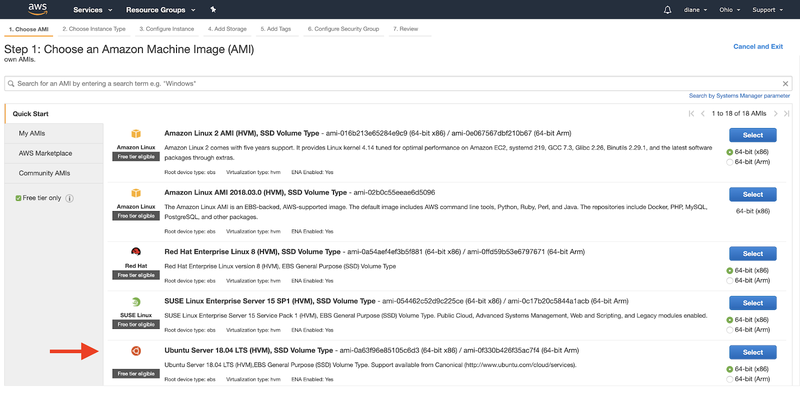Click Search by Systems Manager parameter link
800x394 pixels.
coord(739,96)
